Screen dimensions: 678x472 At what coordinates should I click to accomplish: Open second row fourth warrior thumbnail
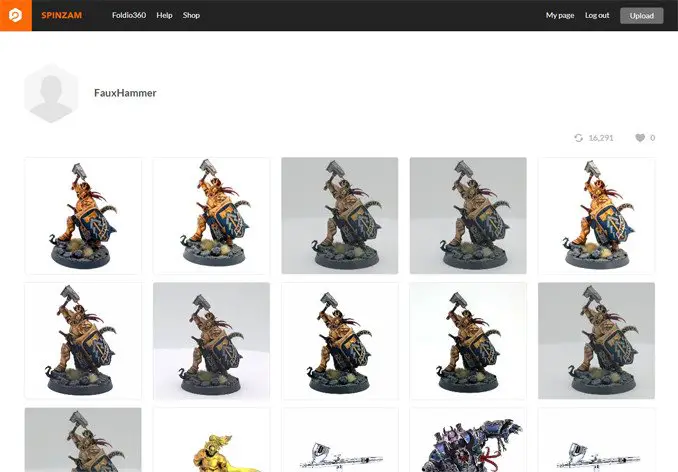[x=468, y=341]
